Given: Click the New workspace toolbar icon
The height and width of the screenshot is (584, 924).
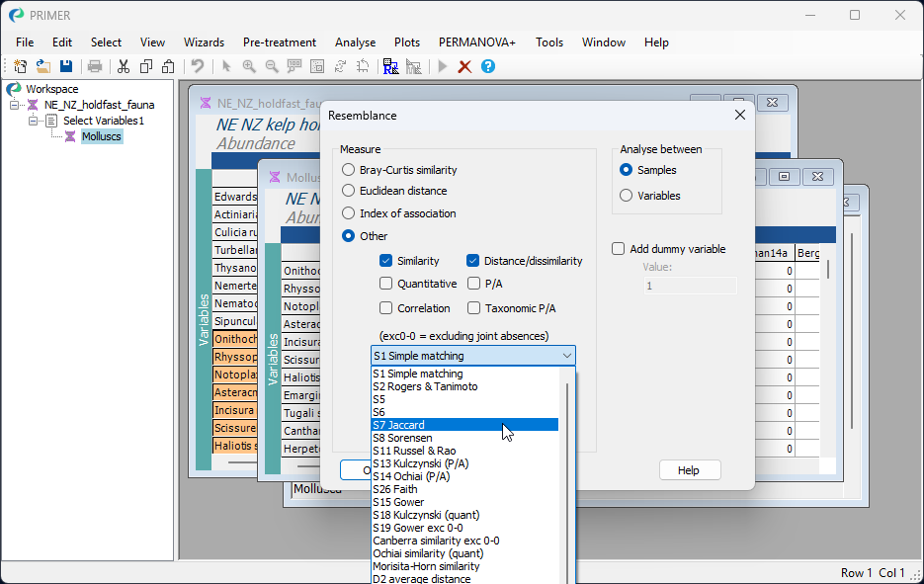Looking at the screenshot, I should 20,66.
